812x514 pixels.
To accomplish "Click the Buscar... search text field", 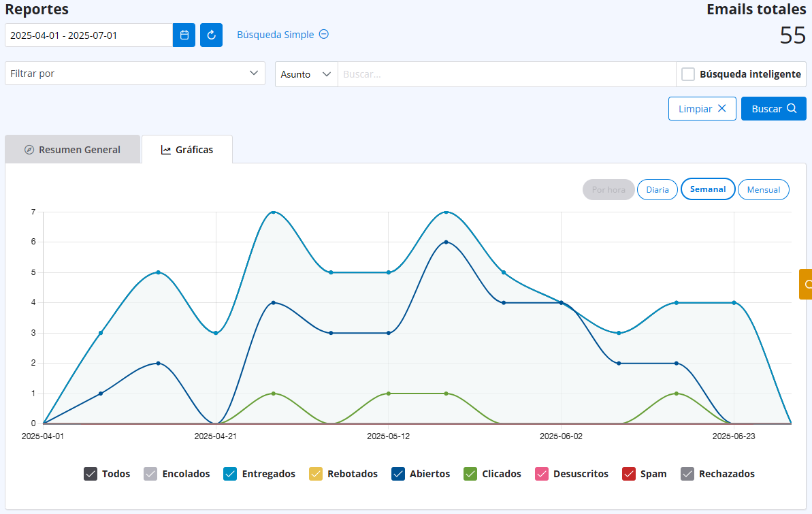I will (x=507, y=74).
